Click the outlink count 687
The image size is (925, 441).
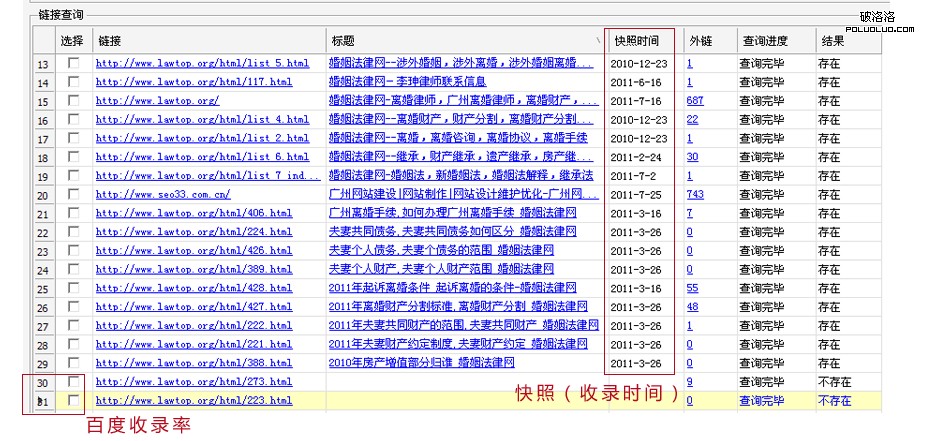click(x=695, y=101)
